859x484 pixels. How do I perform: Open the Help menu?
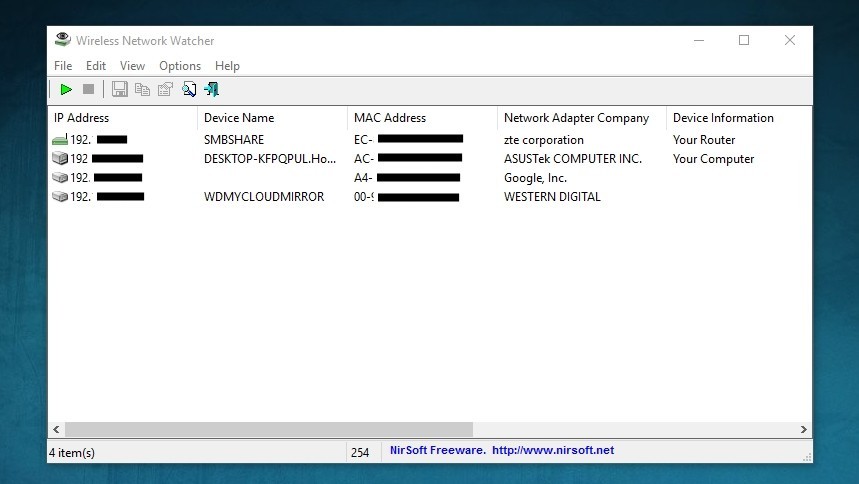point(227,66)
